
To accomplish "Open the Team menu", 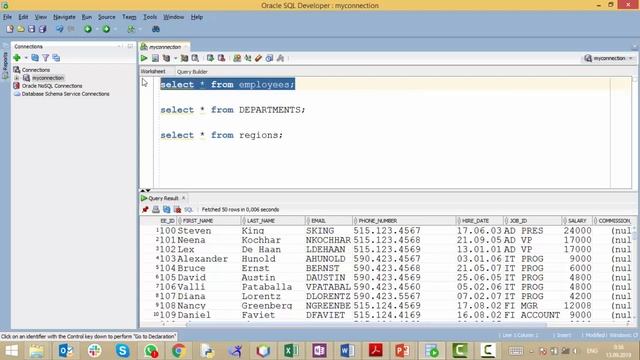I will pos(129,17).
